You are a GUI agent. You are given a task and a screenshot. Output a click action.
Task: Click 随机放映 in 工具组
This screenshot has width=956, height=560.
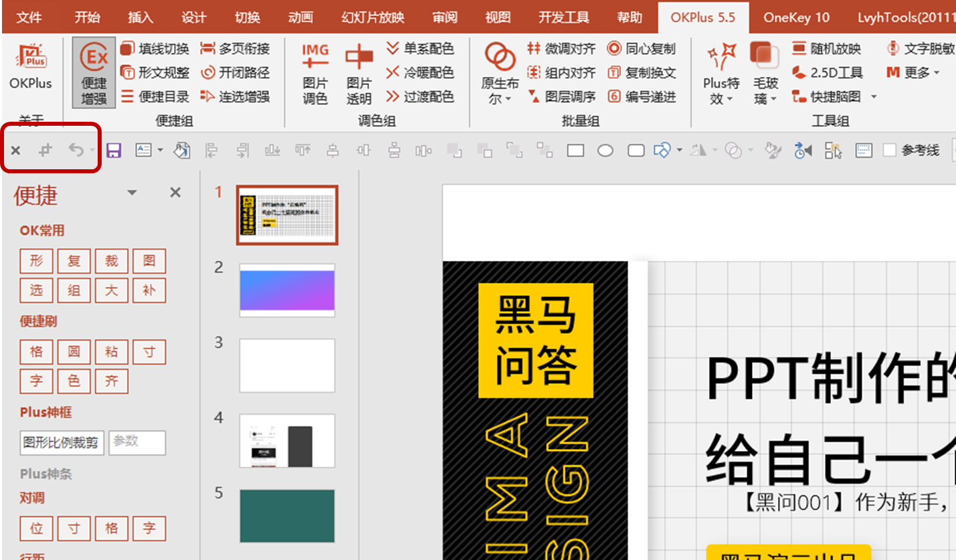(826, 49)
